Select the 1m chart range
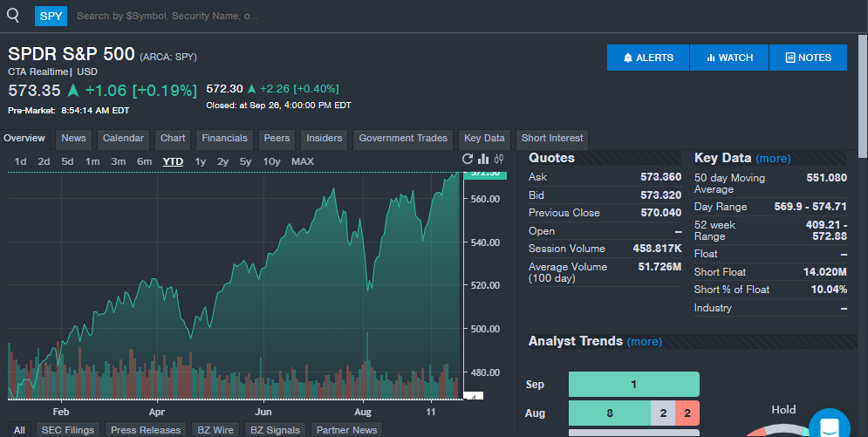This screenshot has height=437, width=868. [92, 161]
